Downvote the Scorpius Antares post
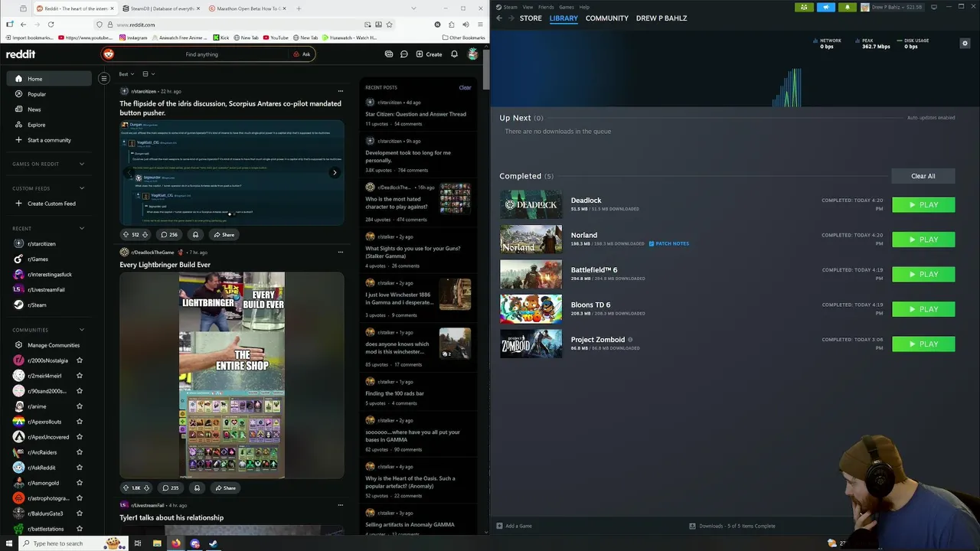980x551 pixels. (145, 235)
